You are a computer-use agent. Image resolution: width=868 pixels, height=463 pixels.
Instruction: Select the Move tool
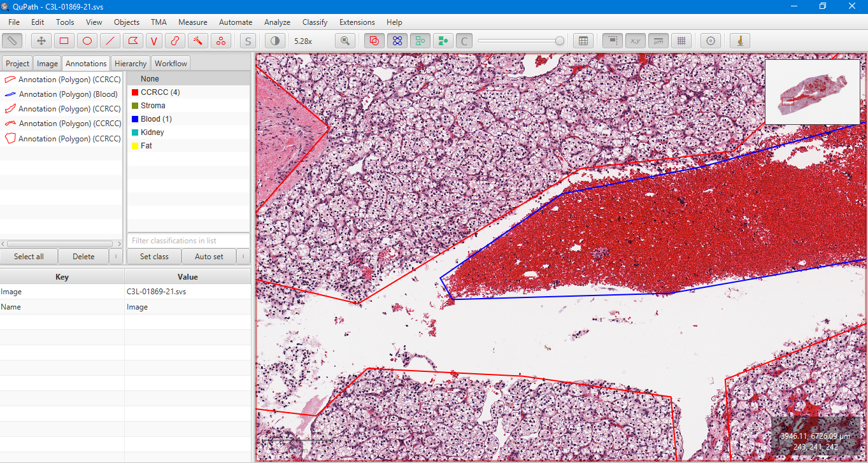coord(41,40)
